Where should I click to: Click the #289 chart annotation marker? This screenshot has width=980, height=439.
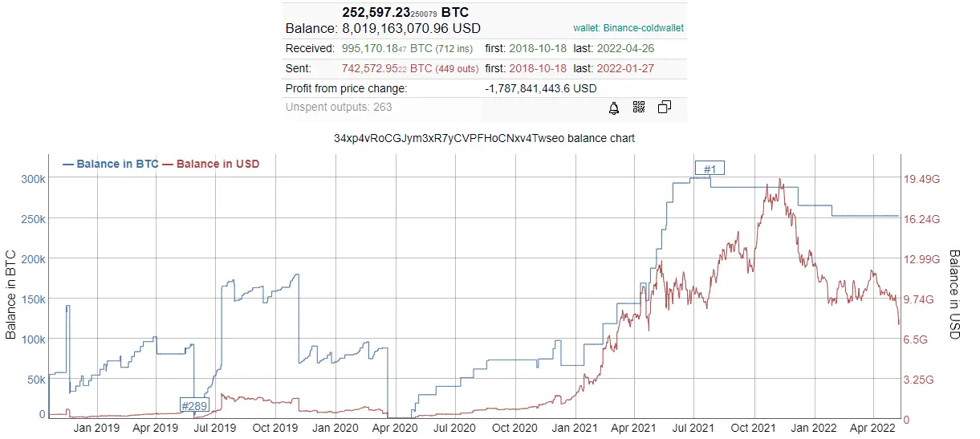[194, 405]
